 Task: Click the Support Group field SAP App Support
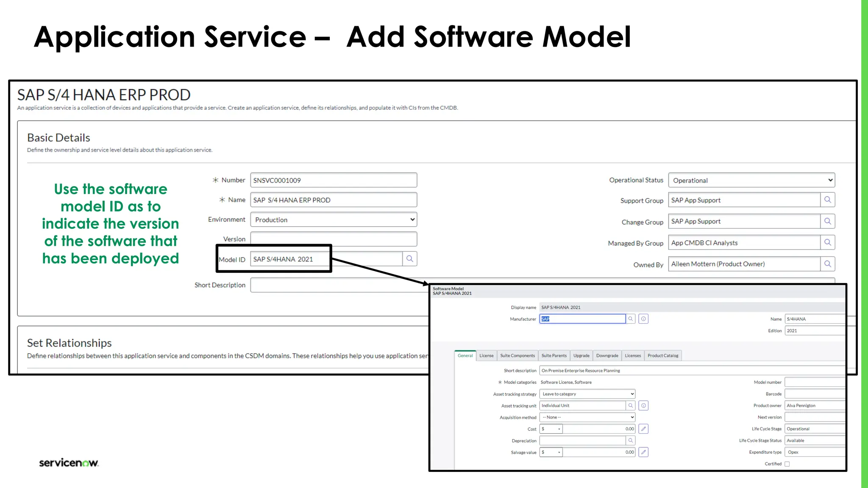pos(744,200)
